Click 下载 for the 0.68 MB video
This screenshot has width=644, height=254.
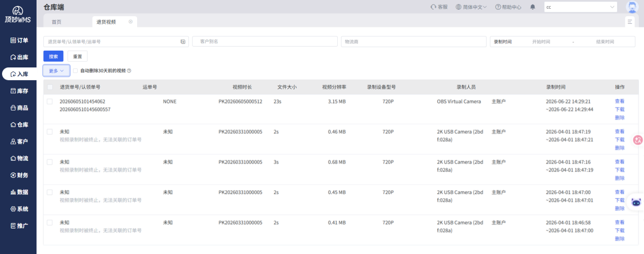(620, 170)
